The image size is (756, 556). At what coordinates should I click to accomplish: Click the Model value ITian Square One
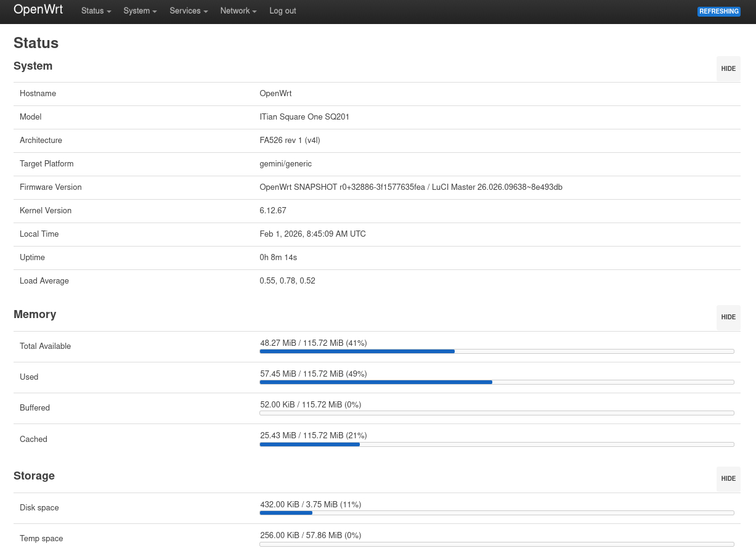[304, 117]
